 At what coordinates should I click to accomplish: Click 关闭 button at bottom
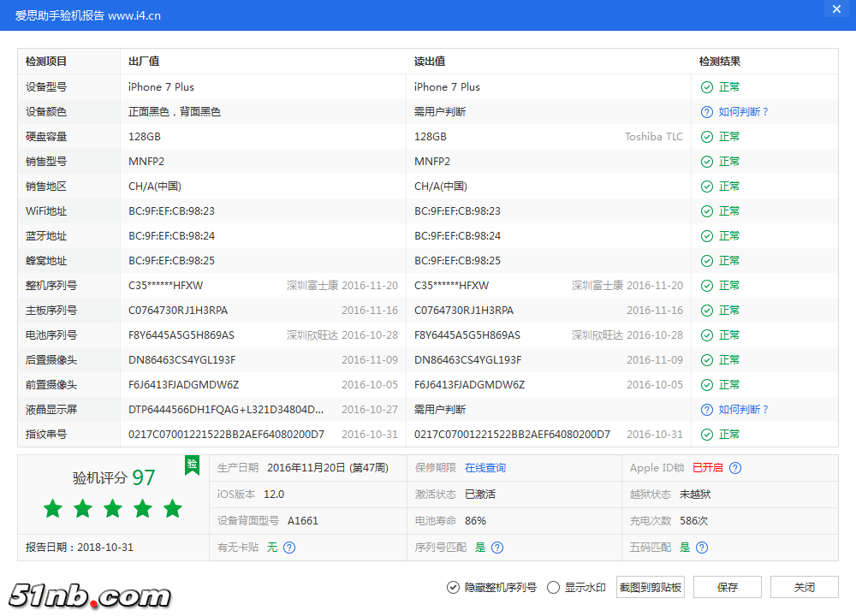point(804,587)
